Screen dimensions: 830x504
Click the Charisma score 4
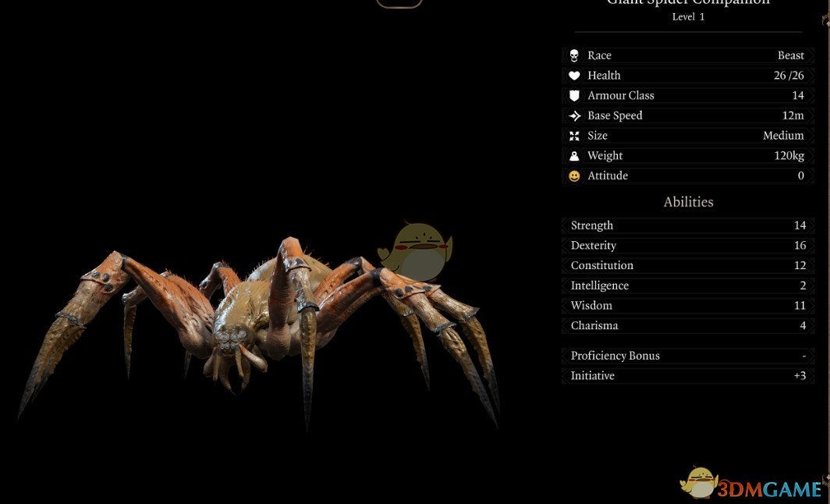(803, 326)
